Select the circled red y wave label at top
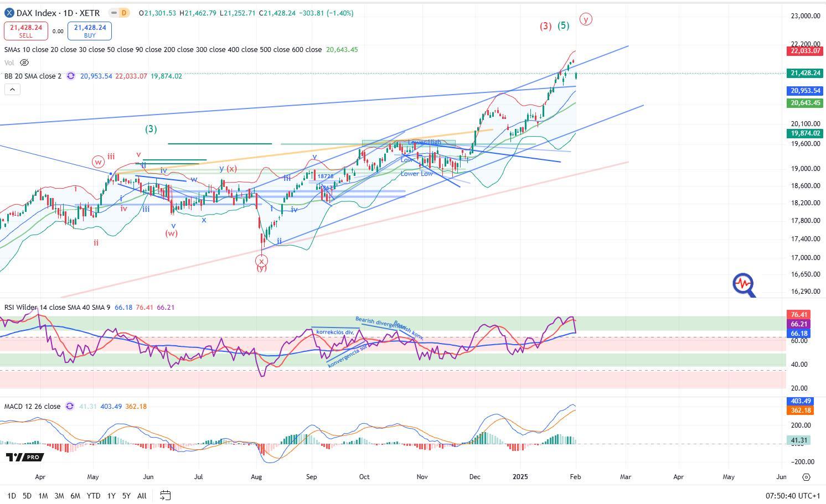826x504 pixels. [x=585, y=19]
